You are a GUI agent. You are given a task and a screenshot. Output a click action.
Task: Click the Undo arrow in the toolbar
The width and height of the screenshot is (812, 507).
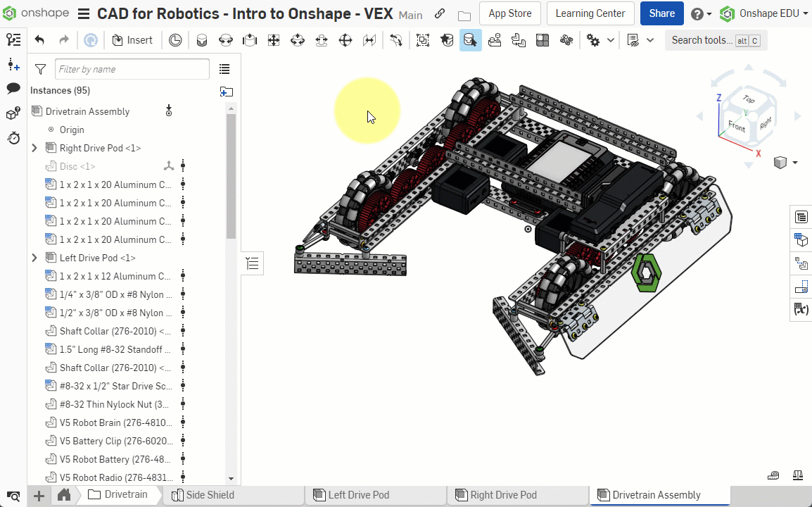39,40
